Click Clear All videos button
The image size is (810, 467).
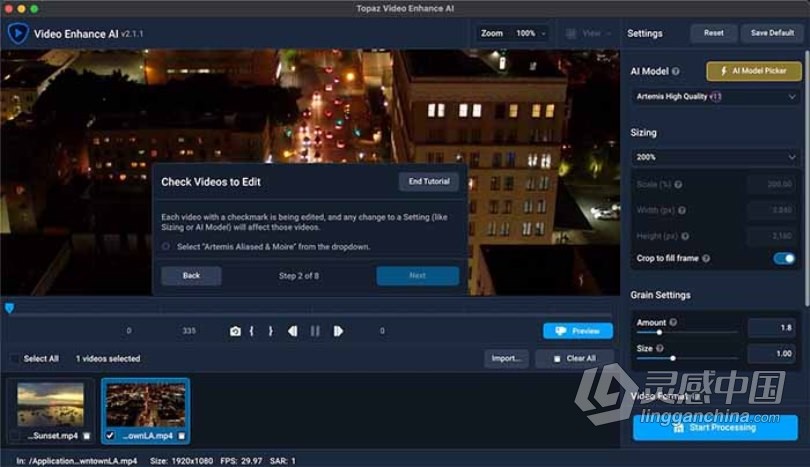(x=574, y=359)
